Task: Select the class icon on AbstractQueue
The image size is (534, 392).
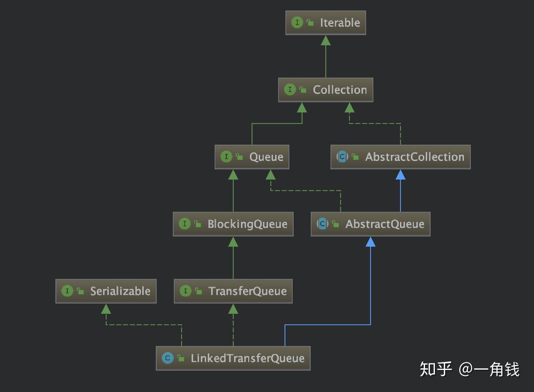Action: 322,224
